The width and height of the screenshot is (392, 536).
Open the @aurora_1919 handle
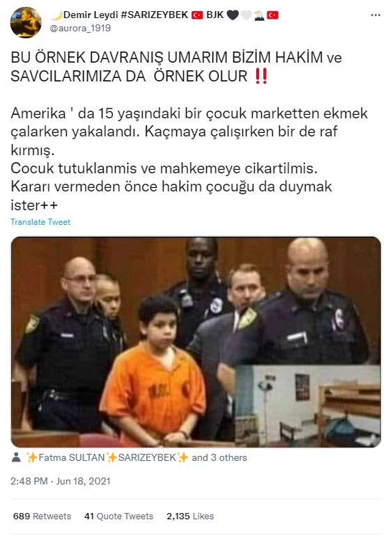pyautogui.click(x=80, y=28)
